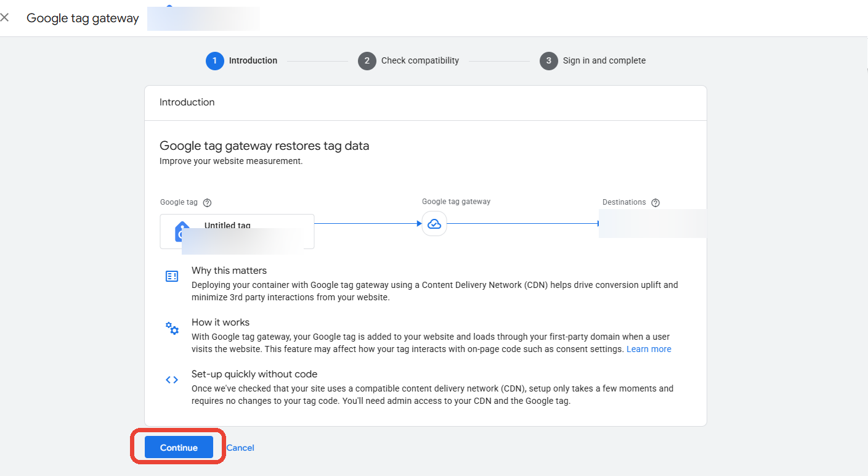Click the 'Why this matters' heading
The width and height of the screenshot is (868, 476).
pyautogui.click(x=229, y=271)
